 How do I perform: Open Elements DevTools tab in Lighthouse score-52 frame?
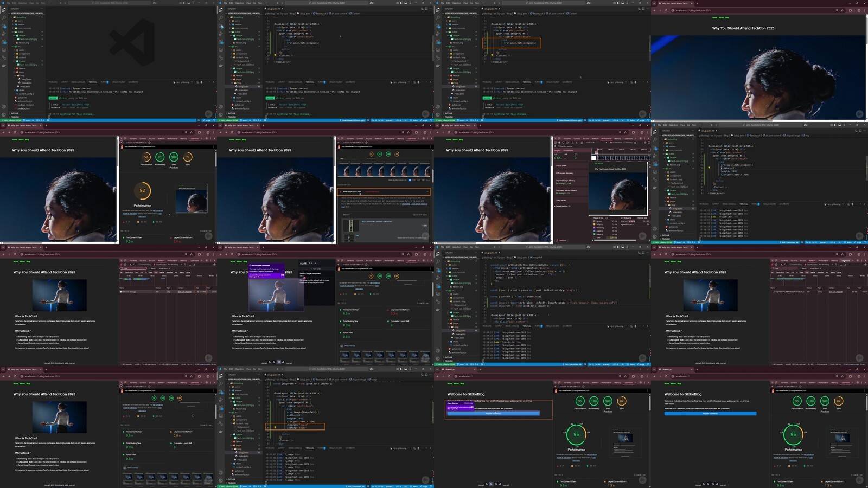click(x=133, y=139)
